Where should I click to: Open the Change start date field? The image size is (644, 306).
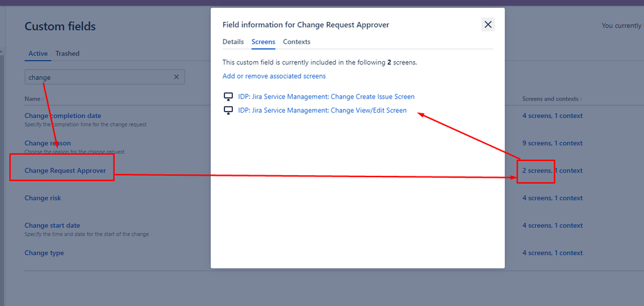(52, 225)
